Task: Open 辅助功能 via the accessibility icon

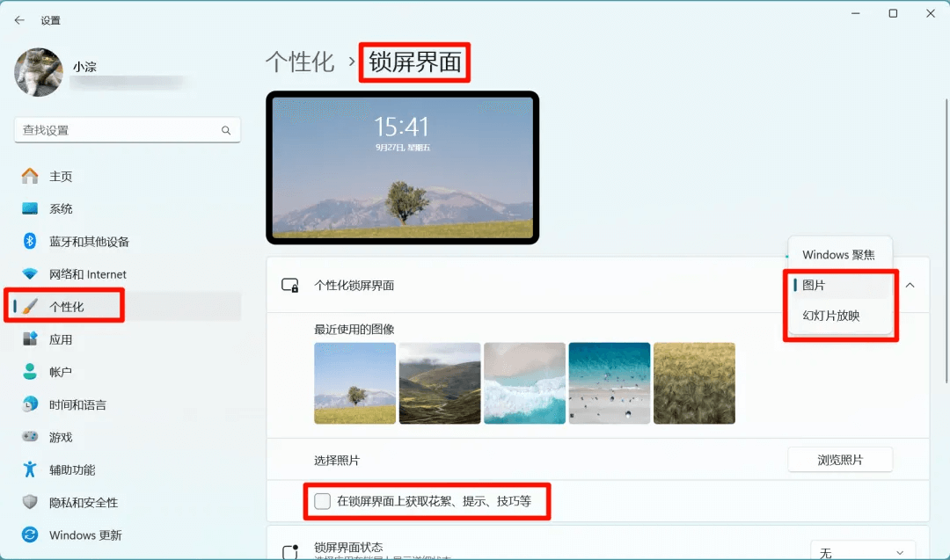Action: click(x=30, y=469)
